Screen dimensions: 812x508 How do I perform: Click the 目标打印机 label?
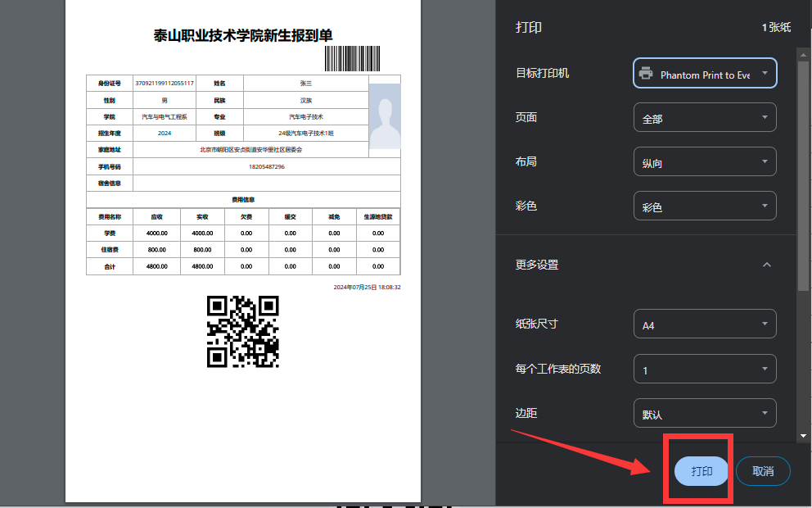(542, 73)
